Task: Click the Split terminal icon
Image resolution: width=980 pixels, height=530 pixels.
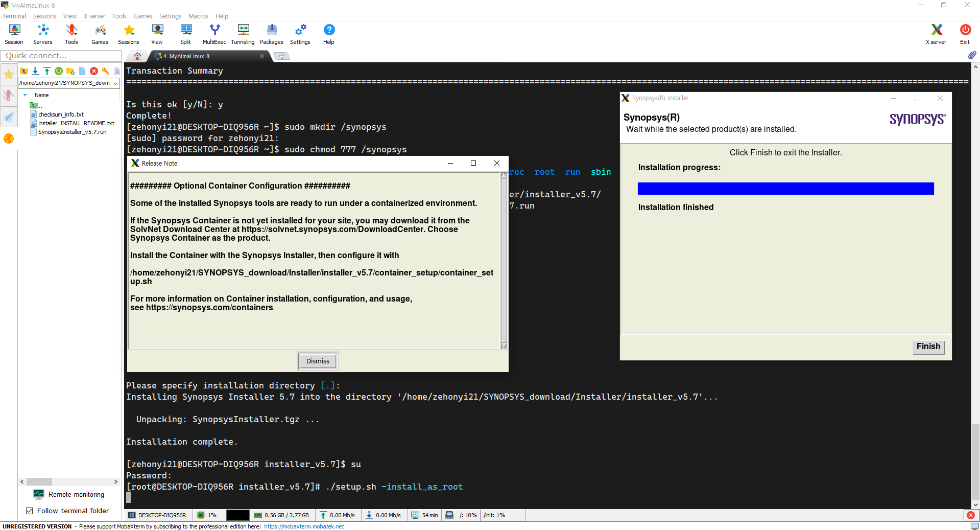Action: pos(186,34)
